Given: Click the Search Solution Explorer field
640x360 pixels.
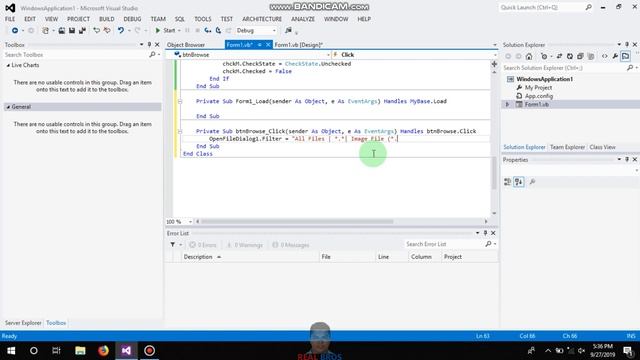Looking at the screenshot, I should (565, 68).
